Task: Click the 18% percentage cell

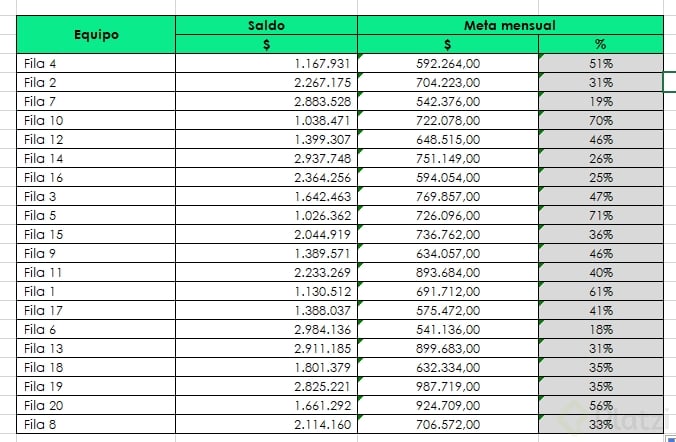Action: click(x=600, y=329)
